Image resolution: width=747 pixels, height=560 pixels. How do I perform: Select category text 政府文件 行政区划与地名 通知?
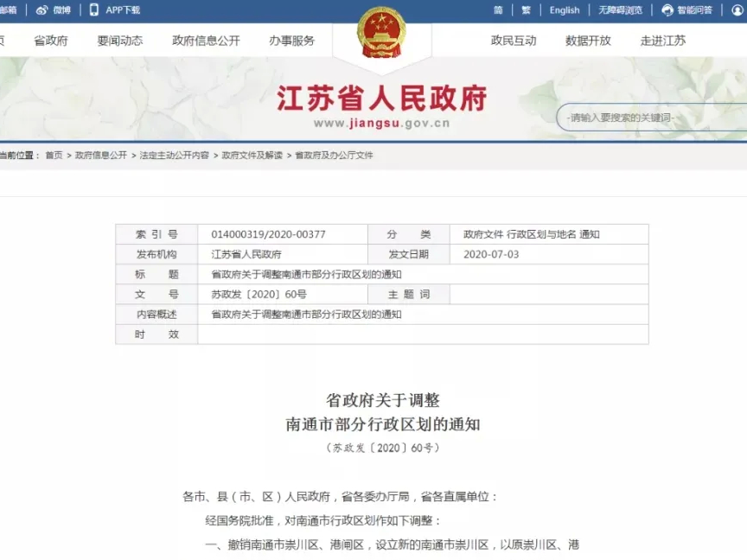click(531, 234)
